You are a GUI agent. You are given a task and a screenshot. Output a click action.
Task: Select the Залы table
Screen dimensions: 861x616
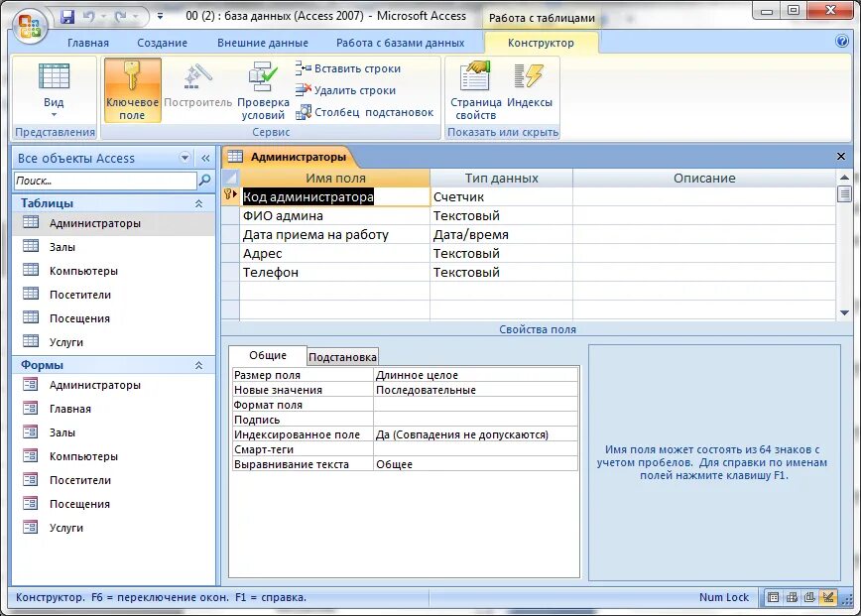coord(113,247)
